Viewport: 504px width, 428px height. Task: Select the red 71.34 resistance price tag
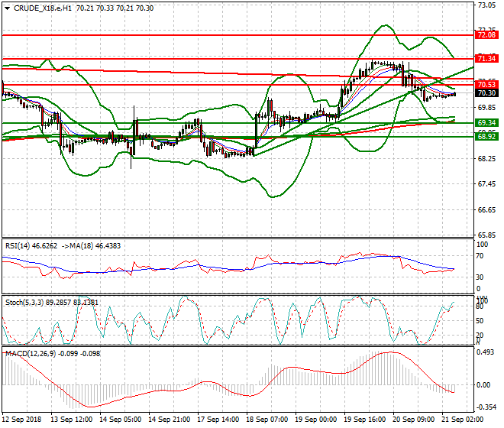click(x=486, y=58)
